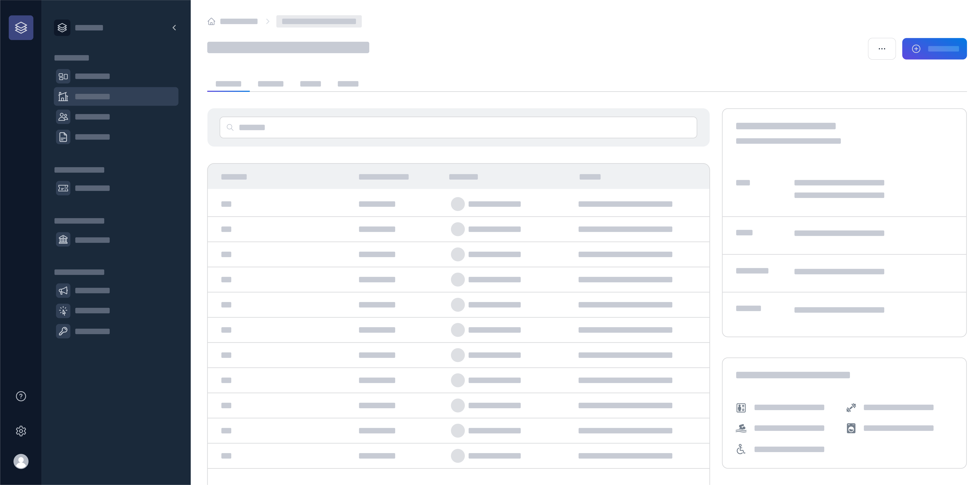The height and width of the screenshot is (485, 980).
Task: Click inside the search input field
Action: point(456,127)
